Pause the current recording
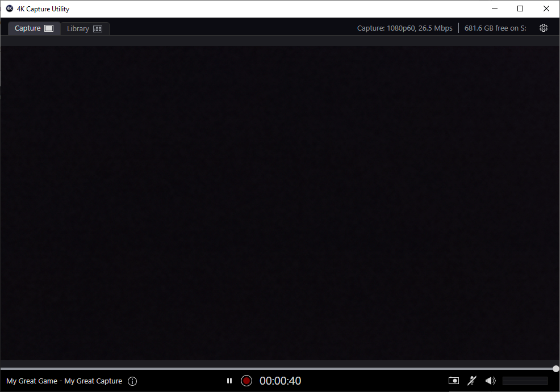Screen dimensions: 560x392 pos(229,381)
